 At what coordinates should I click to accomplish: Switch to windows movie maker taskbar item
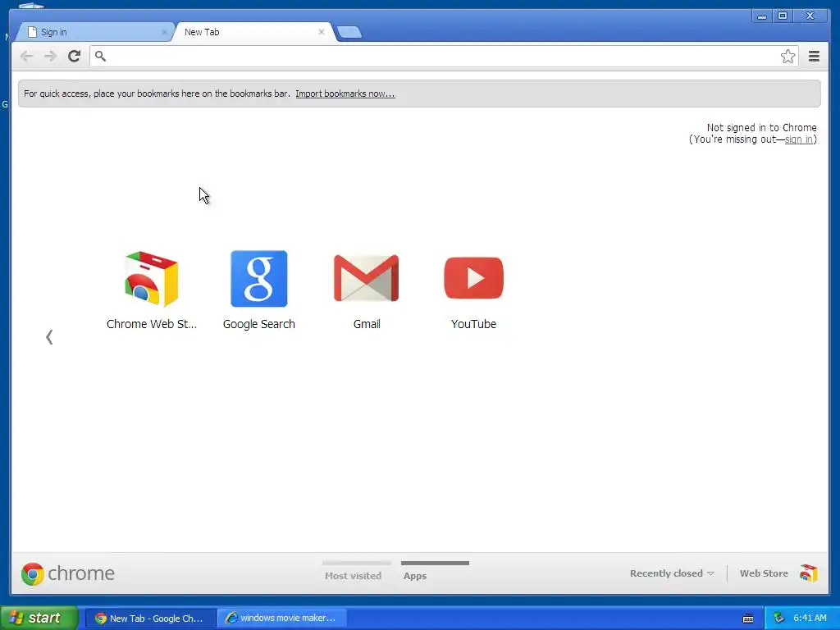[282, 618]
